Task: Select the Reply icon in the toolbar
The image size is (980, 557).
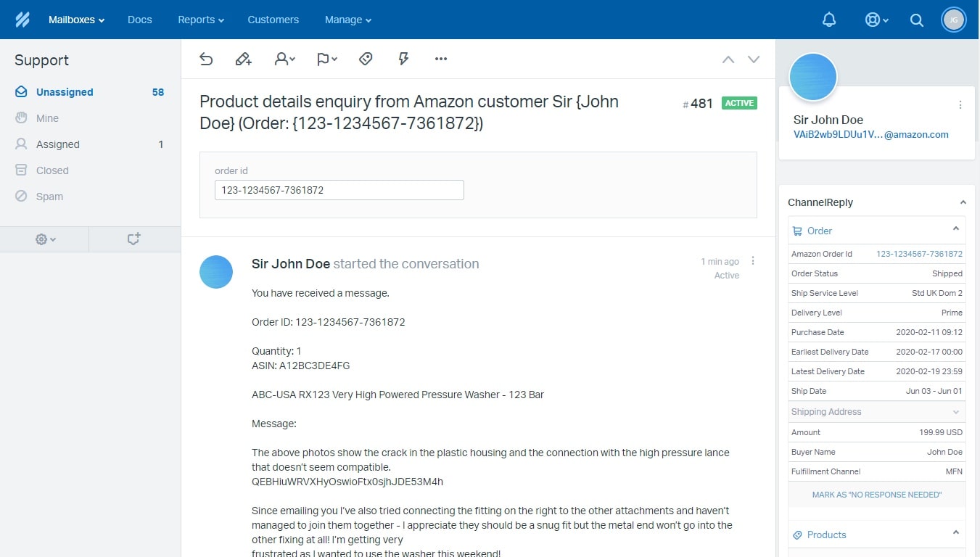Action: 206,59
